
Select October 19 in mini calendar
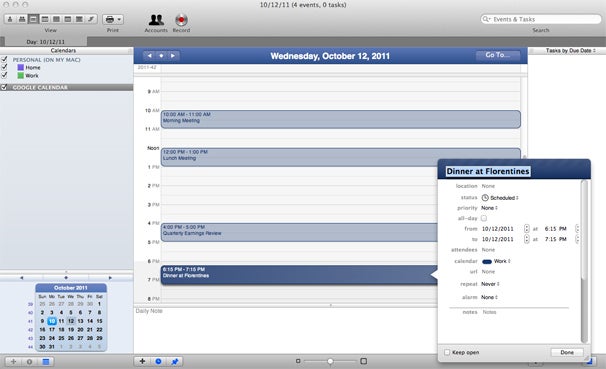click(71, 330)
